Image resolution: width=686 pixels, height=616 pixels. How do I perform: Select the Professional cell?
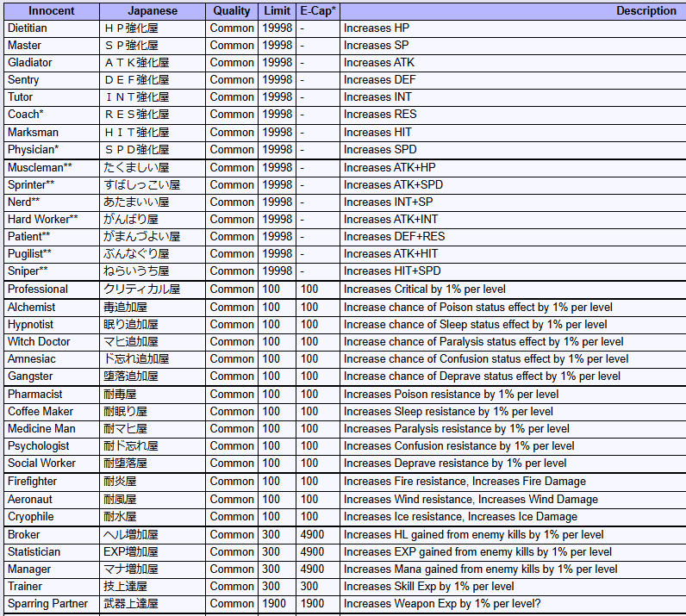click(x=52, y=289)
